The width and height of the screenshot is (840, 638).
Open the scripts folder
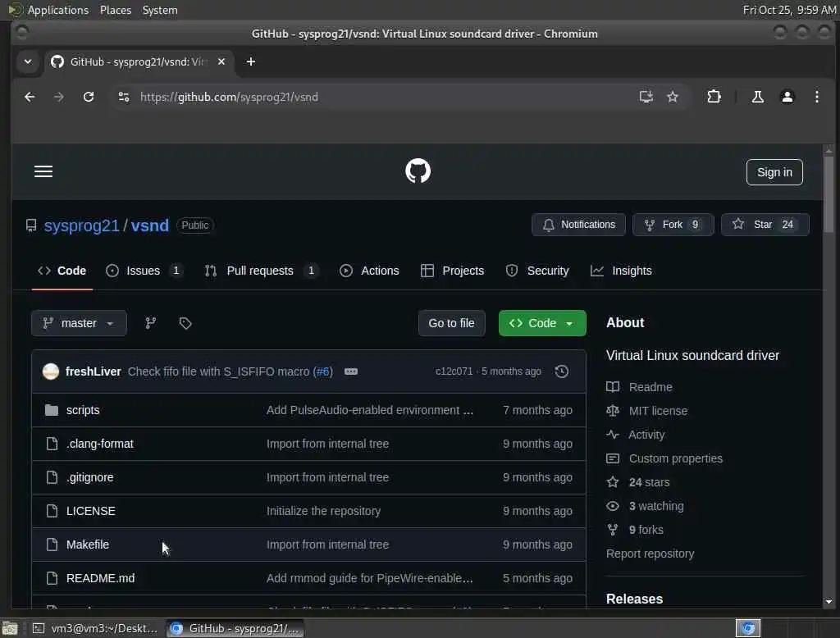(83, 410)
